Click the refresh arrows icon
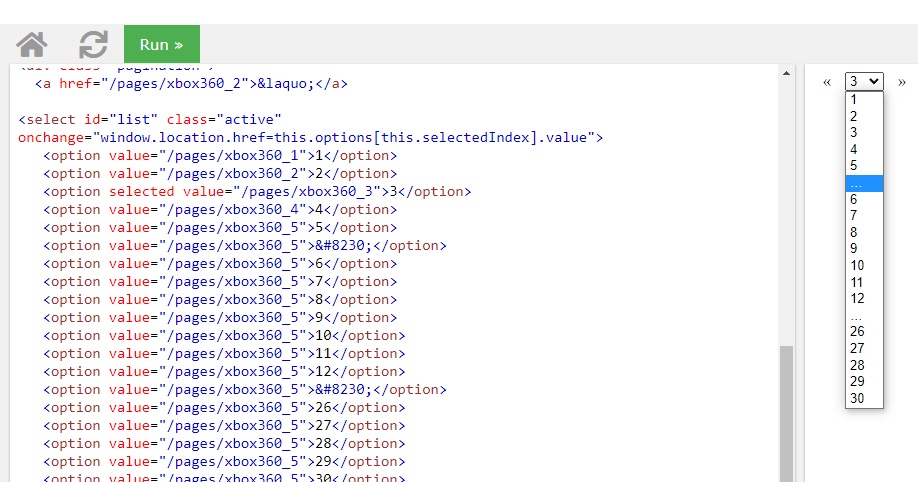The height and width of the screenshot is (482, 918). (93, 45)
